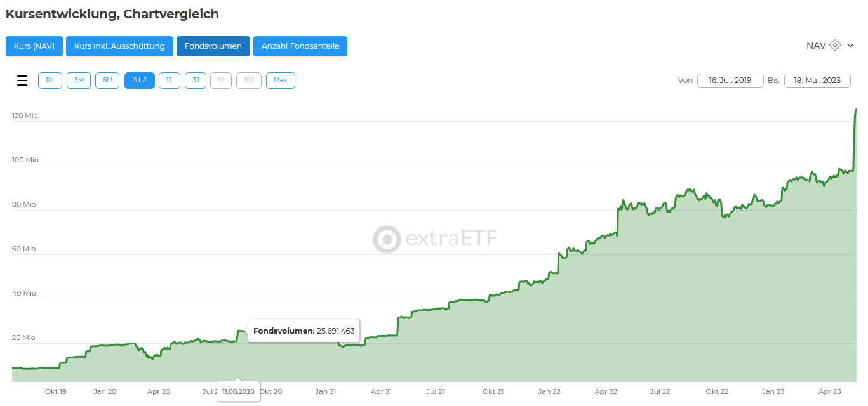Pick the 3J range button
868x406 pixels.
pos(196,81)
